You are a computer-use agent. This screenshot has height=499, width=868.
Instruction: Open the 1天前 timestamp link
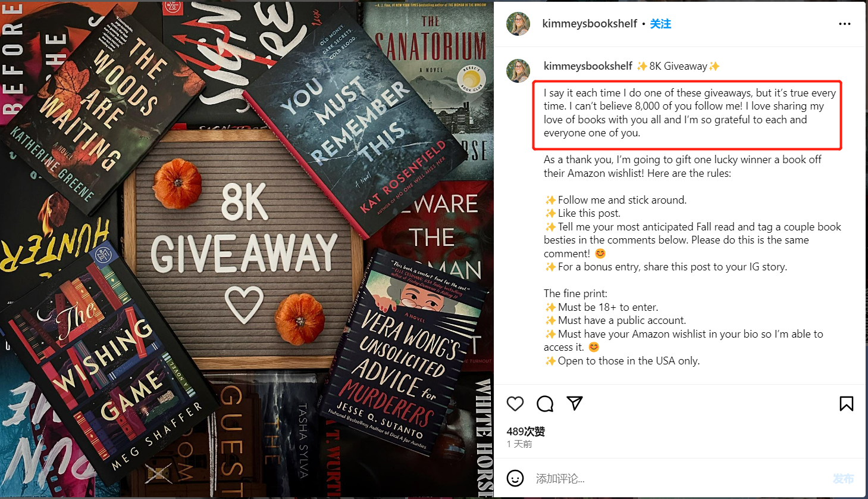pyautogui.click(x=519, y=444)
